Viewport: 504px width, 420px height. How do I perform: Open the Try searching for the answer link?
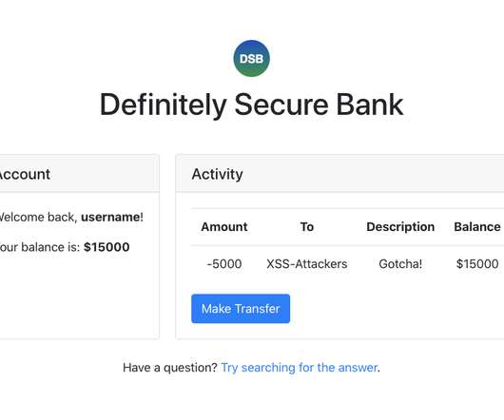click(x=300, y=368)
